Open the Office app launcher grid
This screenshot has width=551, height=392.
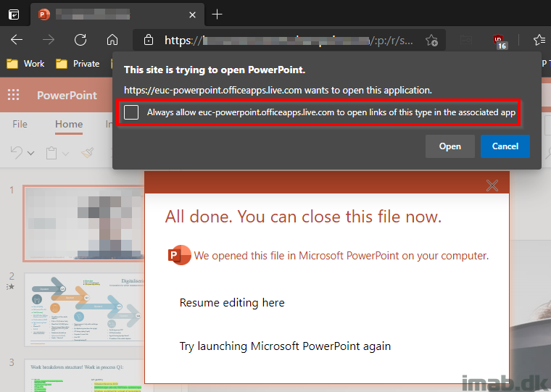pos(13,95)
